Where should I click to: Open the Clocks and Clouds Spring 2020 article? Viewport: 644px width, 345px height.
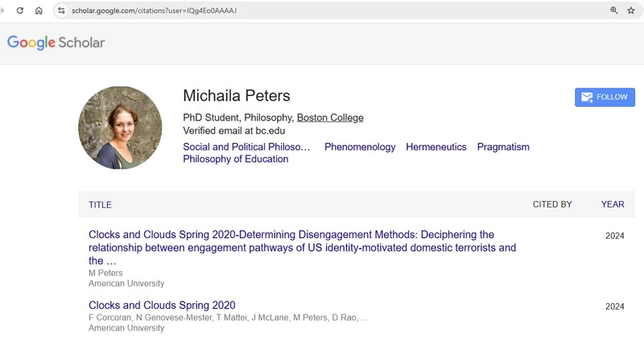162,306
